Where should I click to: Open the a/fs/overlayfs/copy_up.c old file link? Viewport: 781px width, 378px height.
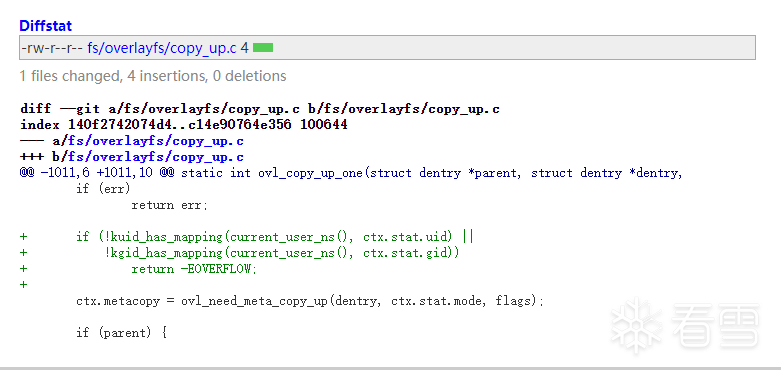[x=156, y=141]
